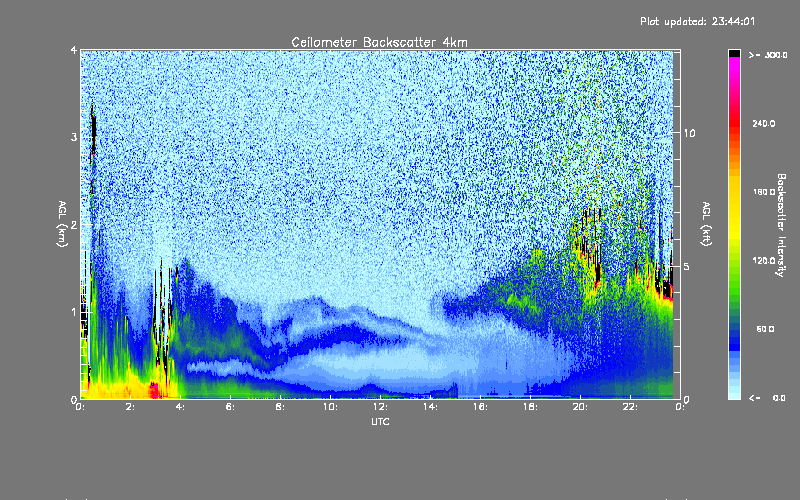Click the 'AGL (kft)' right axis label

(x=706, y=224)
